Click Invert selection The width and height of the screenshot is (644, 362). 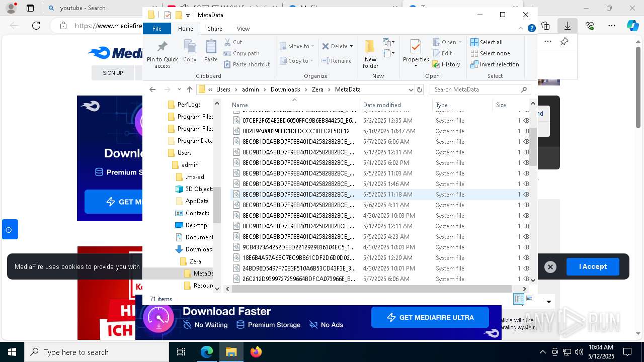[495, 64]
